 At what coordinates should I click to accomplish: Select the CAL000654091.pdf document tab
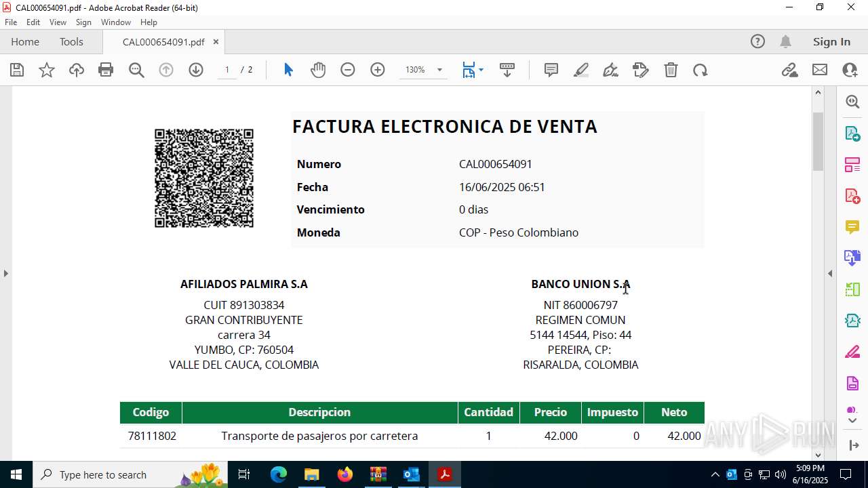pos(163,42)
